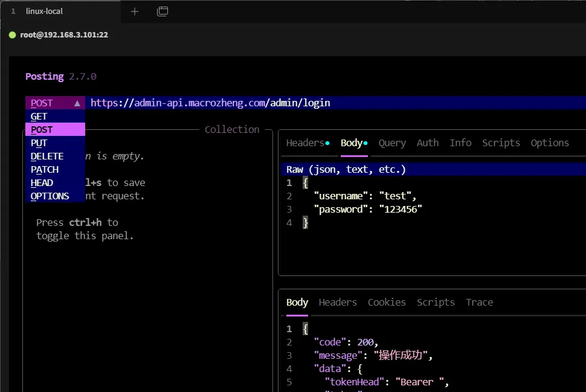Click the request URL input field

(x=332, y=103)
